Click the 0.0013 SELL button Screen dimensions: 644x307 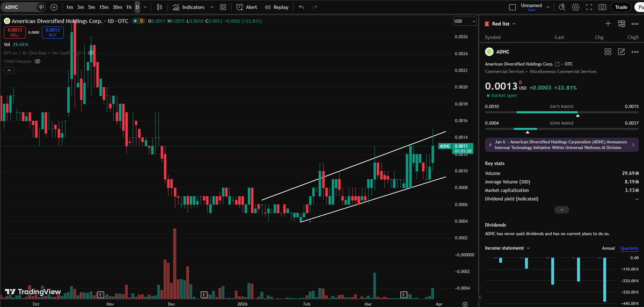coord(15,32)
